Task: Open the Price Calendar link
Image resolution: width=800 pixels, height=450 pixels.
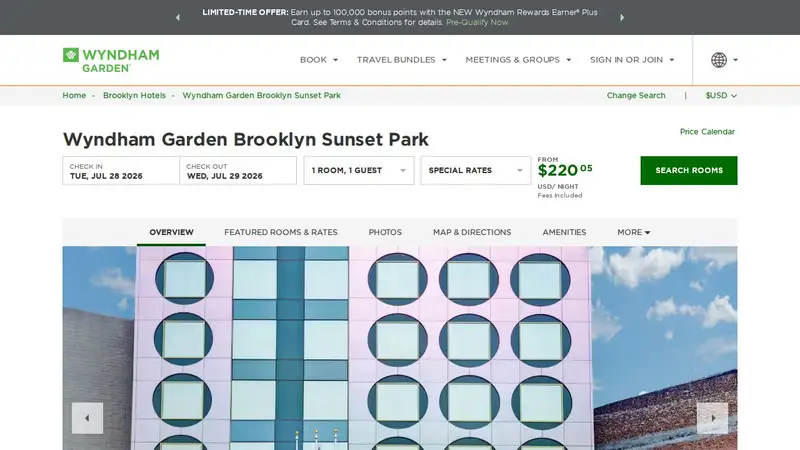Action: 707,132
